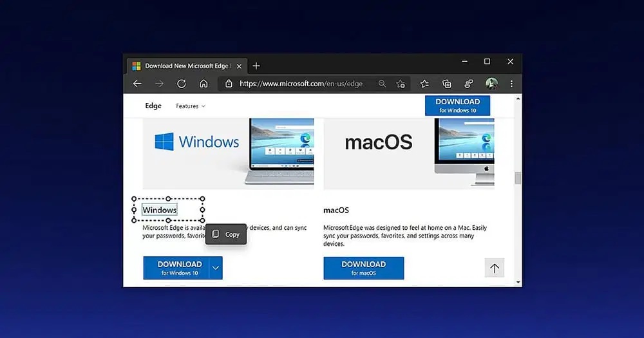Click the selected Windows heading text

159,210
